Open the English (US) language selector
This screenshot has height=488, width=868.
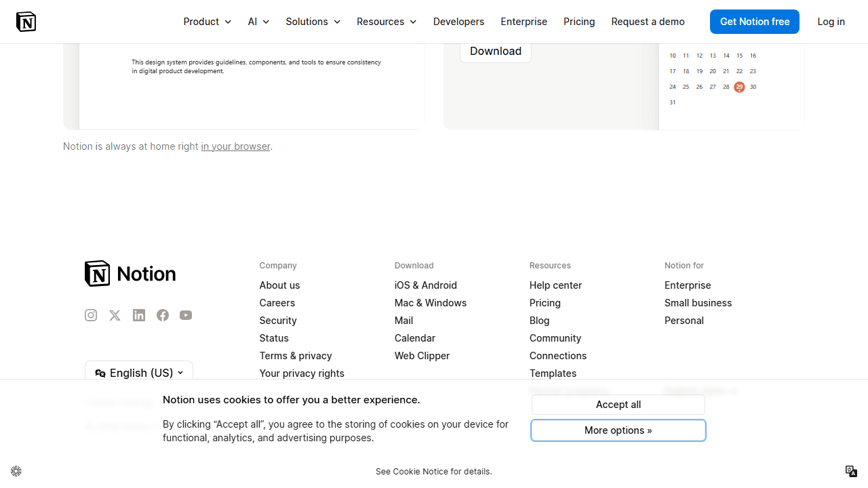point(139,373)
